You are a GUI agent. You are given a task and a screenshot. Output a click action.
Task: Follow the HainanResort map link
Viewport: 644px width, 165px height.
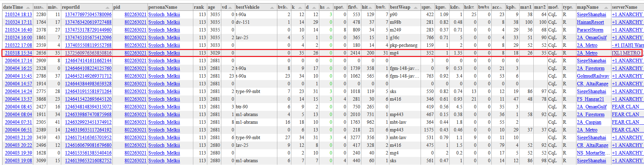tap(590, 22)
